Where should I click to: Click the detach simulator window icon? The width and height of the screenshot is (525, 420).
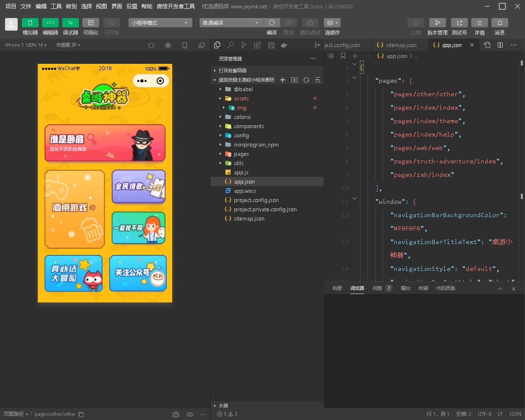[202, 45]
